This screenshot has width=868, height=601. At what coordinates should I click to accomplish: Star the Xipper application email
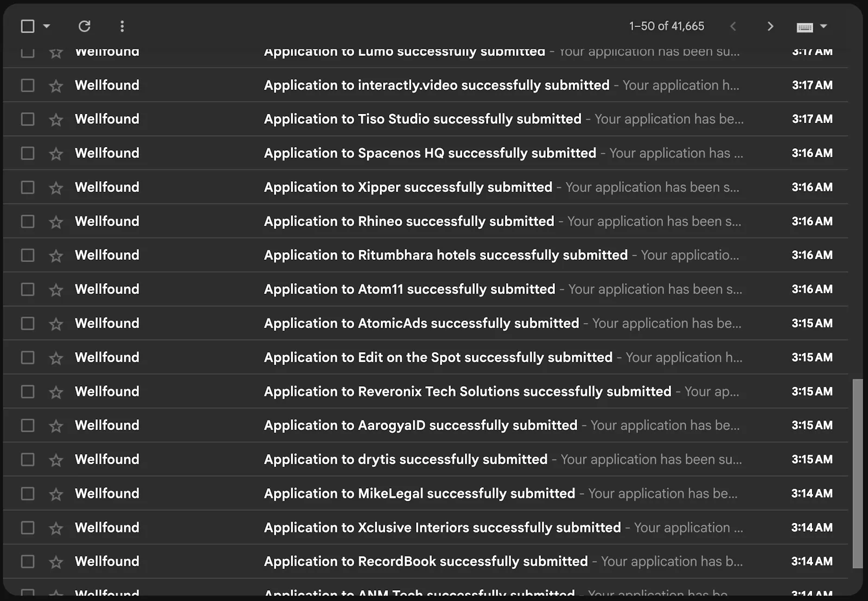[56, 188]
